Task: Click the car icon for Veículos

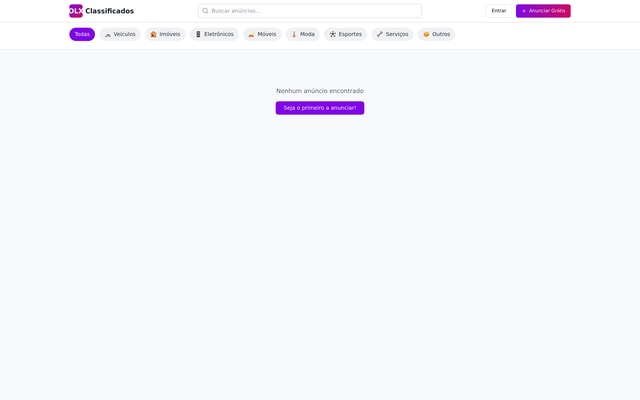Action: 108,34
